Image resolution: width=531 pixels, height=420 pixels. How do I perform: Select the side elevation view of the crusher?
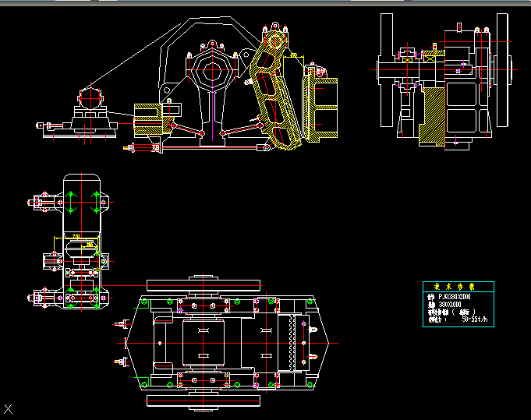click(187, 85)
